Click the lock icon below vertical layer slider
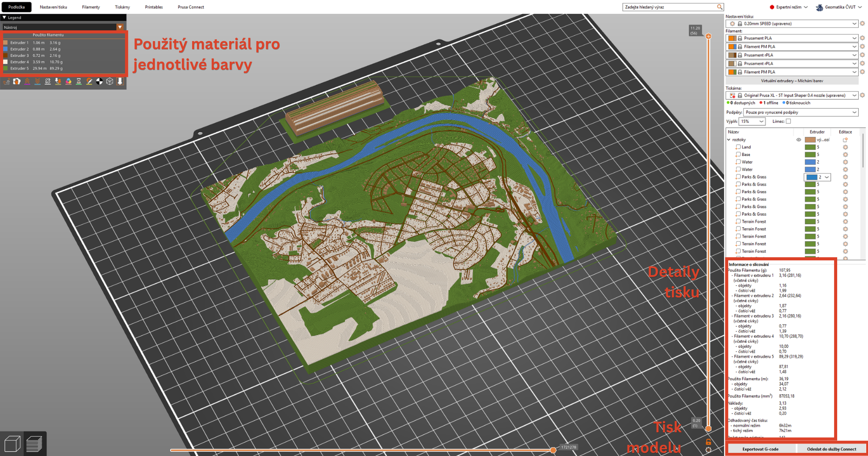The height and width of the screenshot is (456, 868). point(708,442)
